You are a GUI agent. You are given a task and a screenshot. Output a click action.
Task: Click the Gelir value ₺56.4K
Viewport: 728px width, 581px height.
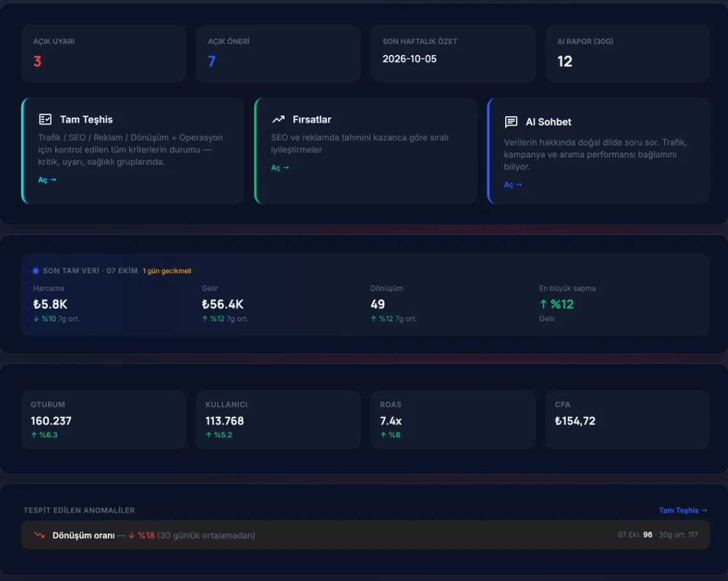222,305
